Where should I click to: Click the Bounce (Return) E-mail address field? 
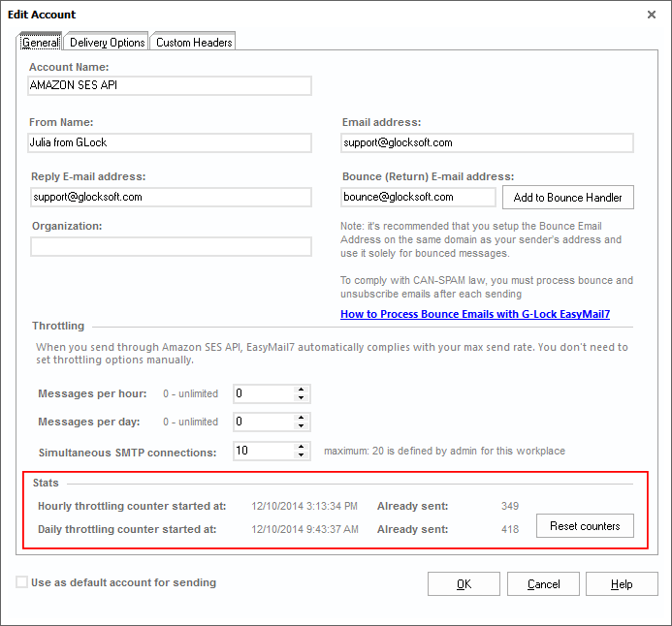tap(418, 197)
